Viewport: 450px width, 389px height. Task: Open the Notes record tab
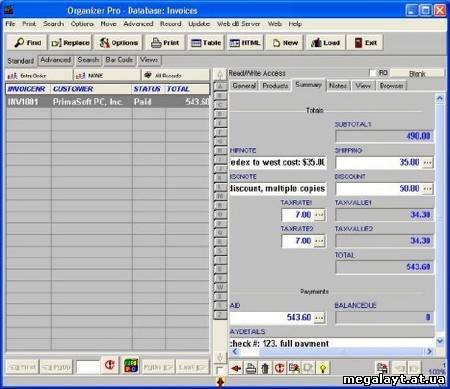pyautogui.click(x=338, y=86)
